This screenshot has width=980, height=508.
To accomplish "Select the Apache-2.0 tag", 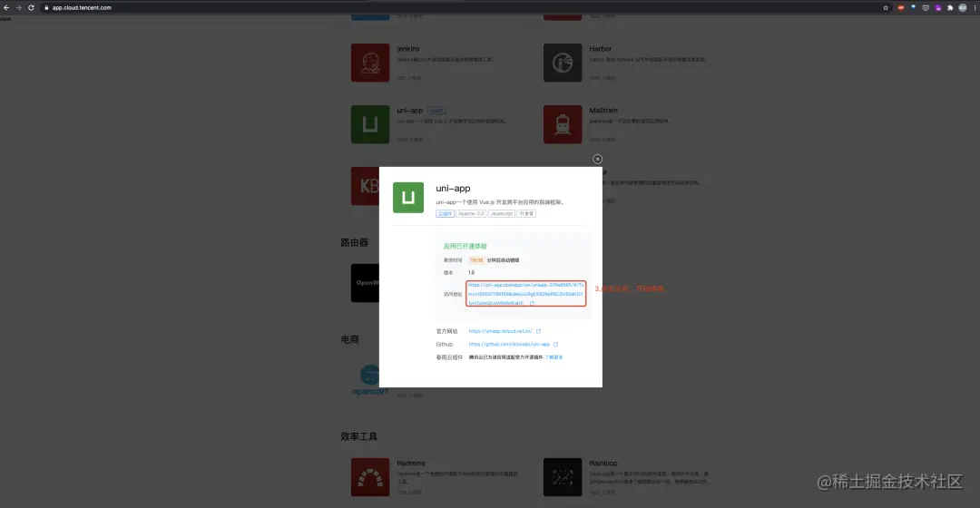I will (471, 214).
